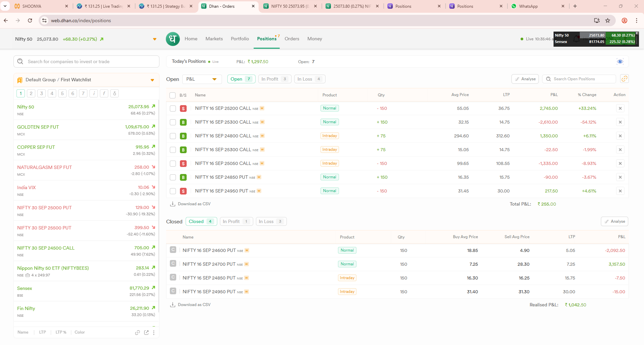Click the watchlist share link icon
The width and height of the screenshot is (644, 345).
click(137, 332)
